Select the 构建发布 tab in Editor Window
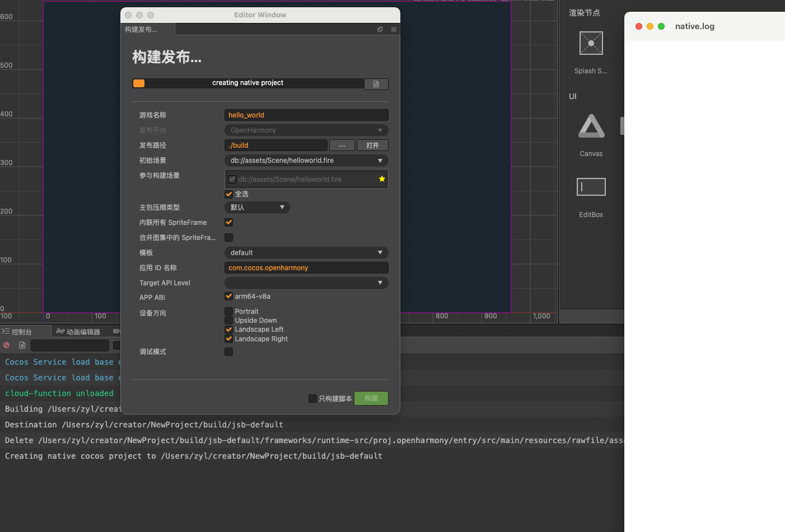This screenshot has width=785, height=532. click(x=147, y=30)
